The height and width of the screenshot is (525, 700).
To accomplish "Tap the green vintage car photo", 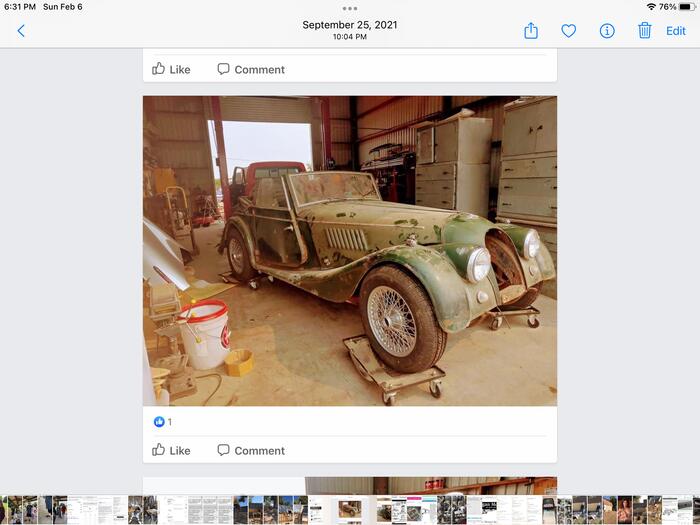I will point(350,250).
